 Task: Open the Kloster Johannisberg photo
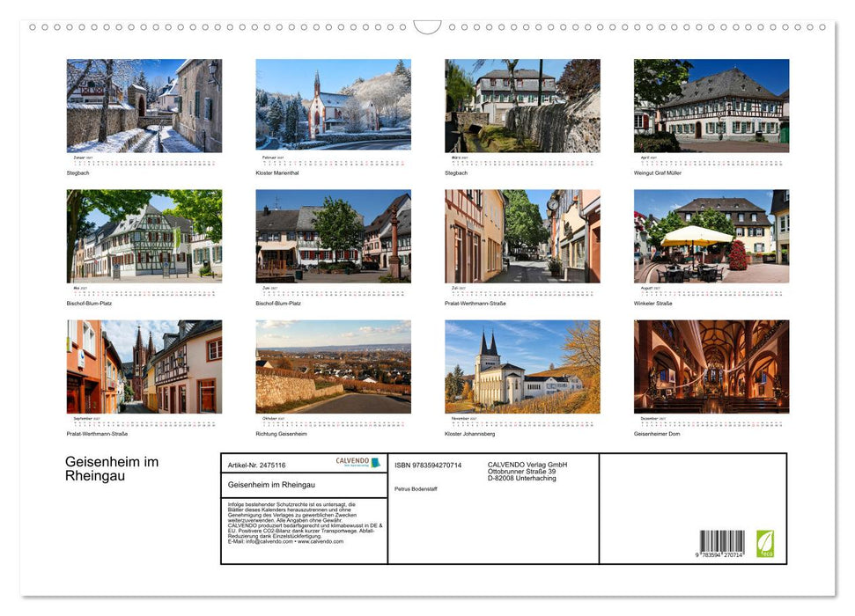(522, 366)
